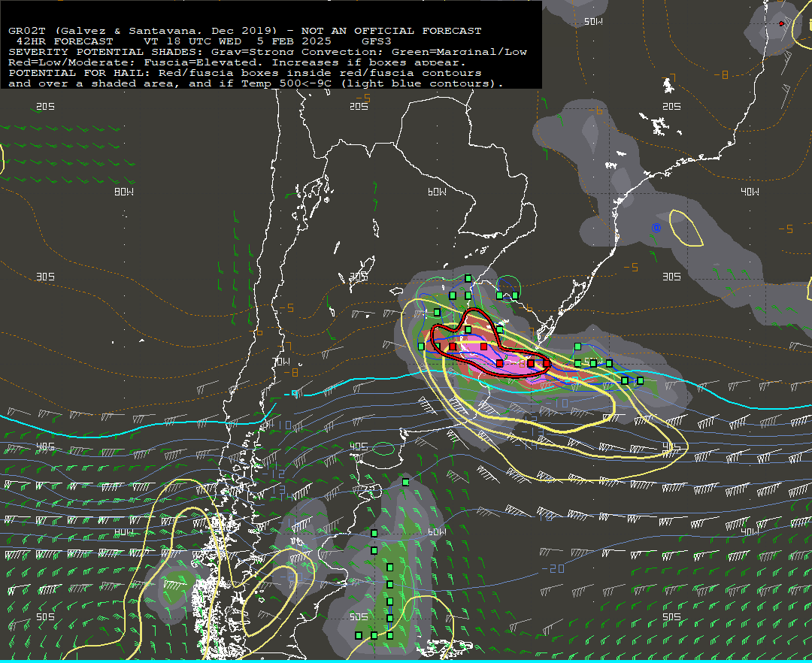Click the leftmost green box in the bottom row

(359, 635)
